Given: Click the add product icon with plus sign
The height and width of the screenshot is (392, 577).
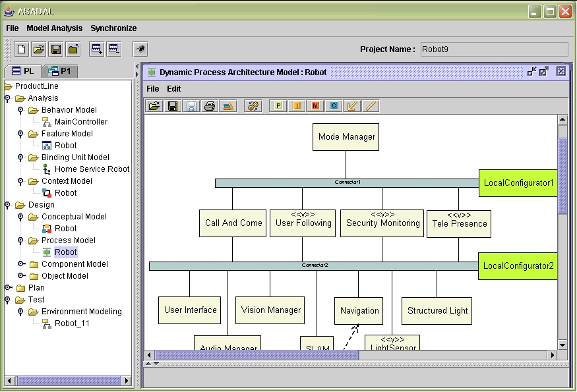Looking at the screenshot, I should click(97, 49).
